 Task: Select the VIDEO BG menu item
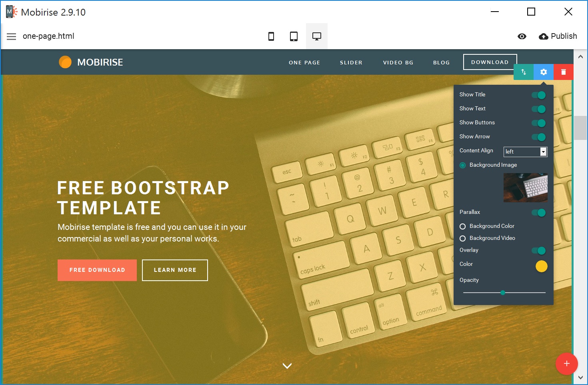click(398, 62)
